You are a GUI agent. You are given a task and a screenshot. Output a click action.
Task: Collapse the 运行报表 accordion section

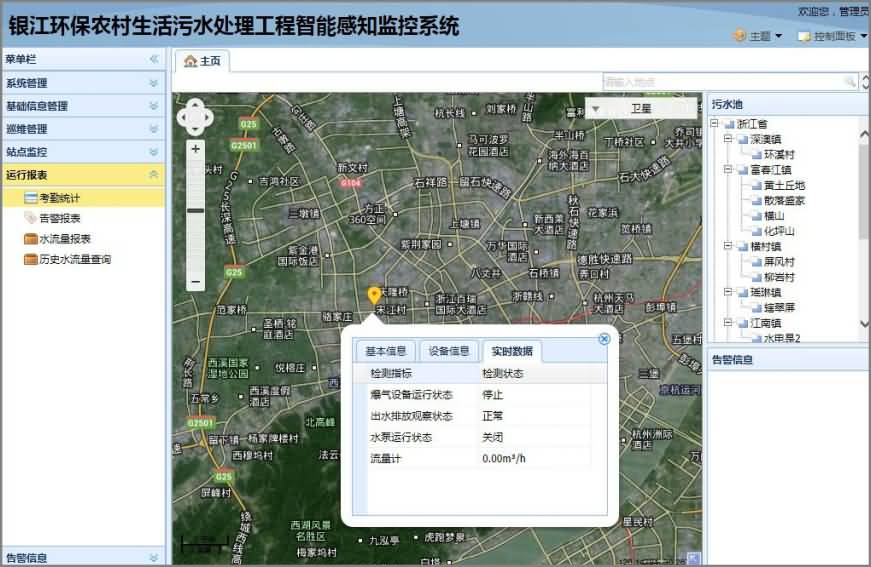coord(153,175)
